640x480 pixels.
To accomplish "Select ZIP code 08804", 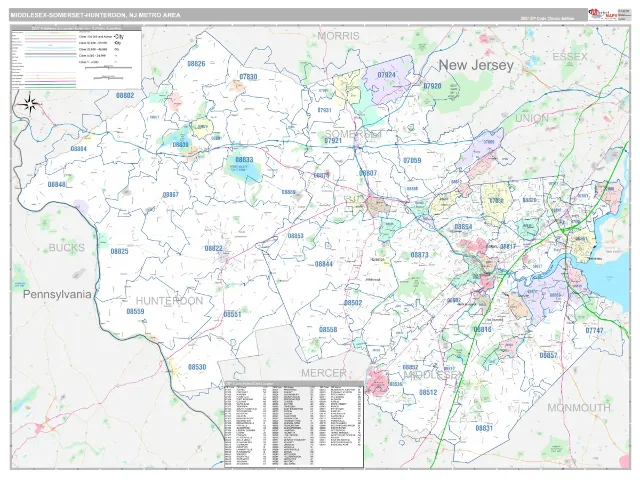I will (x=78, y=149).
